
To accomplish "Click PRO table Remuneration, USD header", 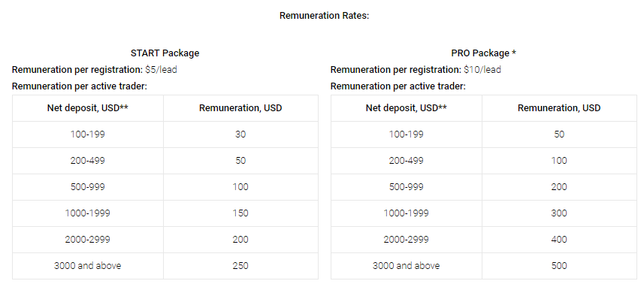I will pyautogui.click(x=559, y=108).
